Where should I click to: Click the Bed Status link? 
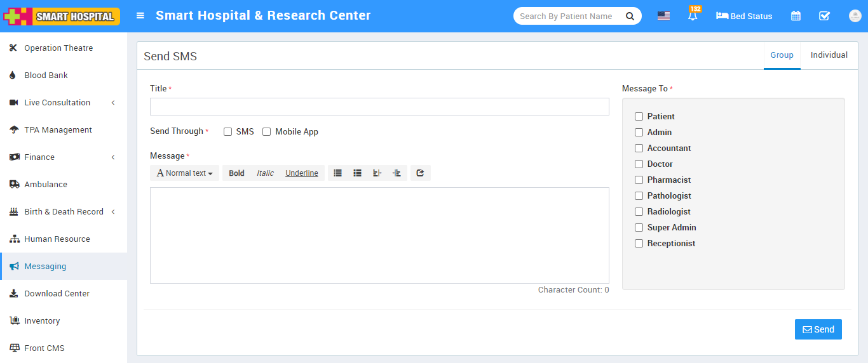pyautogui.click(x=744, y=16)
